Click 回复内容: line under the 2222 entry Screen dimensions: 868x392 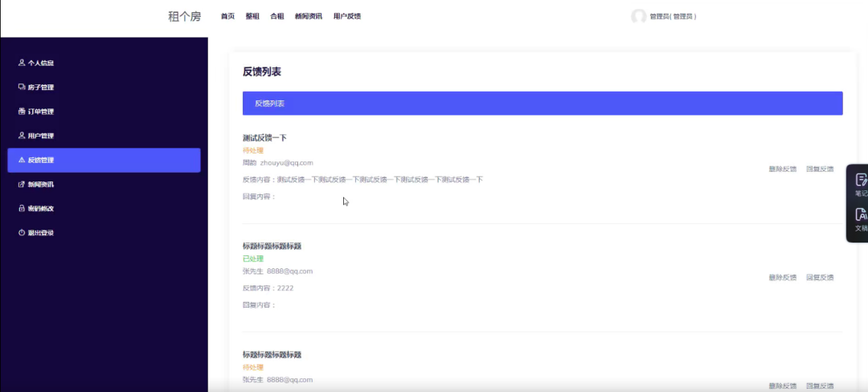259,304
